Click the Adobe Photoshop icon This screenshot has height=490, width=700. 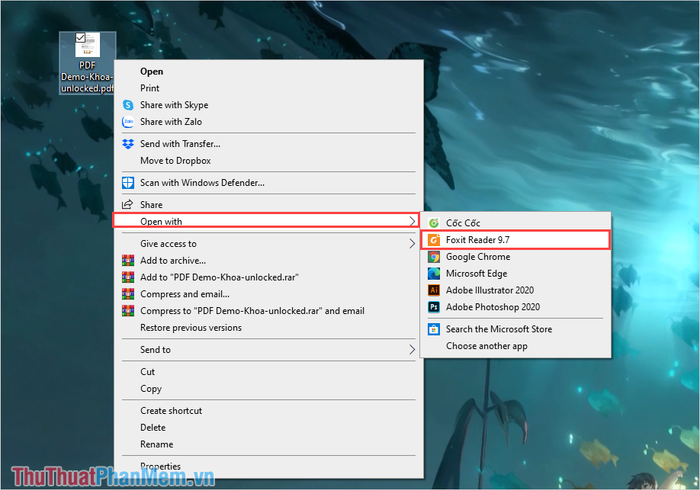click(x=434, y=307)
